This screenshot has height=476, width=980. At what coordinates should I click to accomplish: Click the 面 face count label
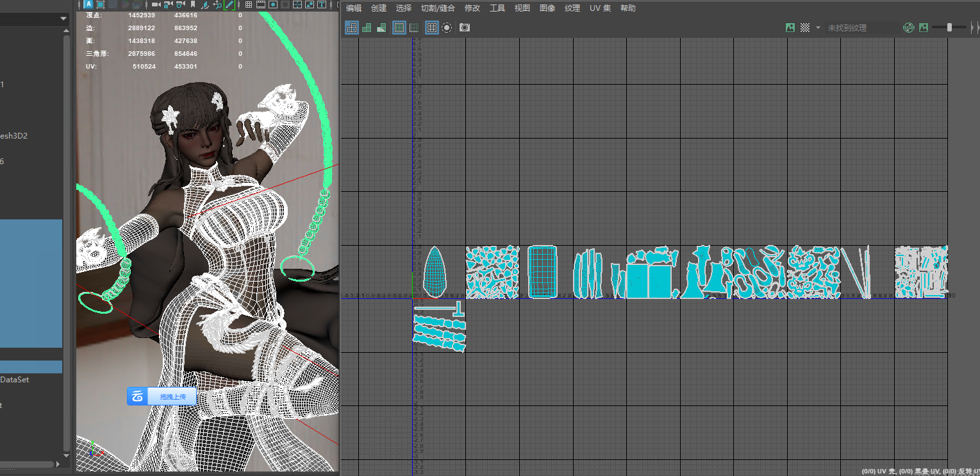pos(90,40)
